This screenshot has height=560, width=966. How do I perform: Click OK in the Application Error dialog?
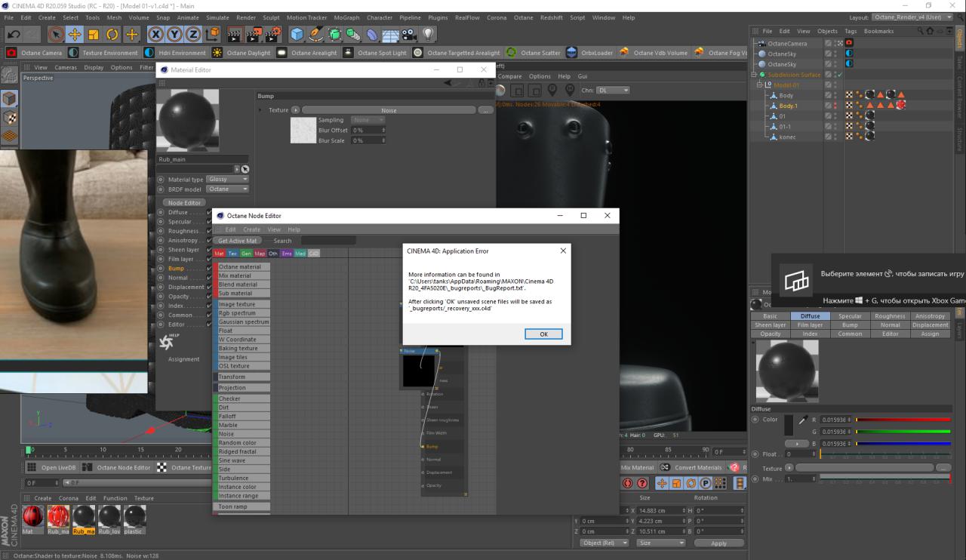(543, 334)
